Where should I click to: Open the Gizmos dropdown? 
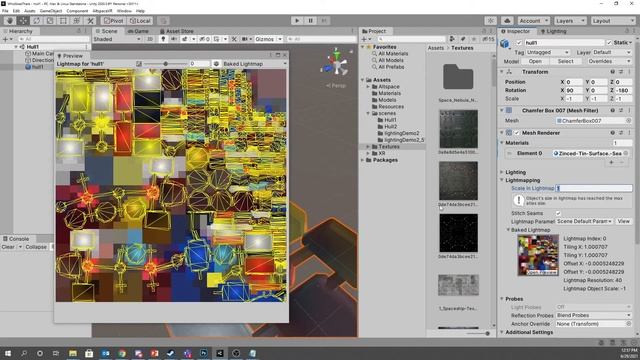click(268, 39)
